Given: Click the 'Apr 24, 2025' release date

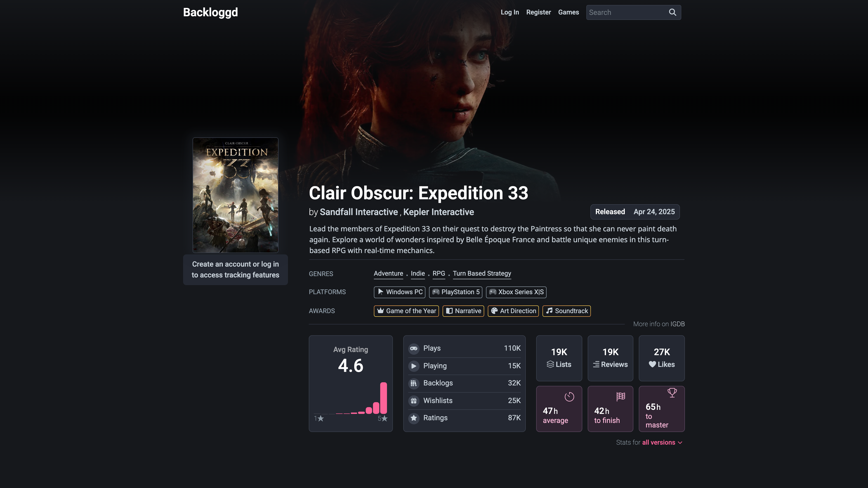Looking at the screenshot, I should [654, 212].
